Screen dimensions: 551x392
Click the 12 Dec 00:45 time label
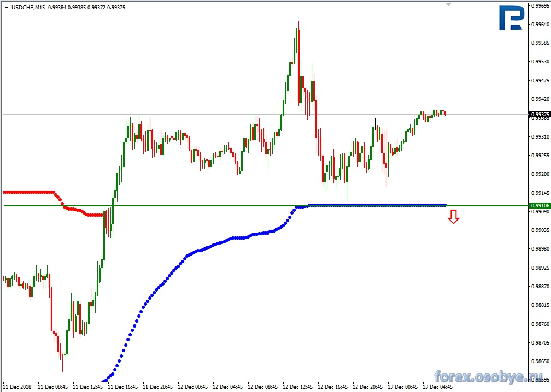(193, 387)
